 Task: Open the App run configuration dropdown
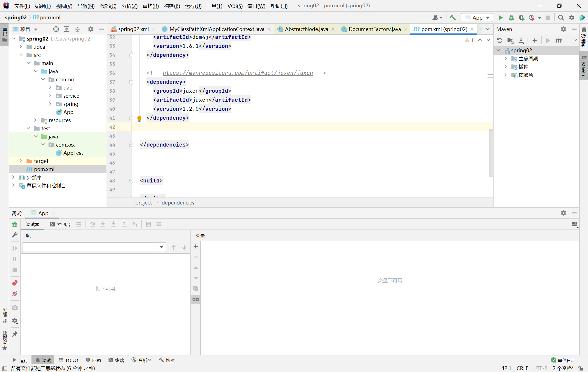click(477, 18)
